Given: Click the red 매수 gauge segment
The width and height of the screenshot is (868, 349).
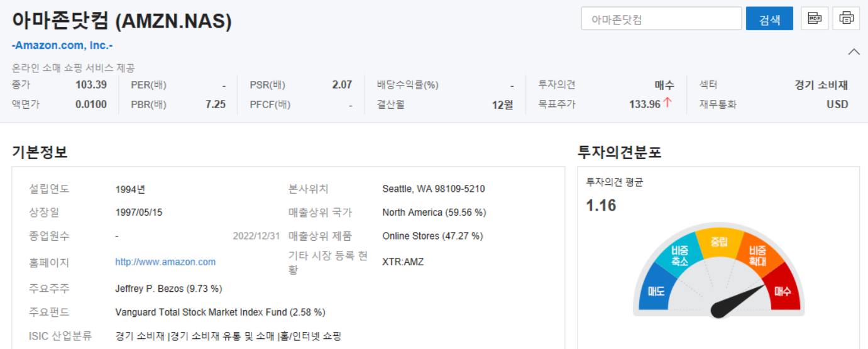Looking at the screenshot, I should 783,291.
